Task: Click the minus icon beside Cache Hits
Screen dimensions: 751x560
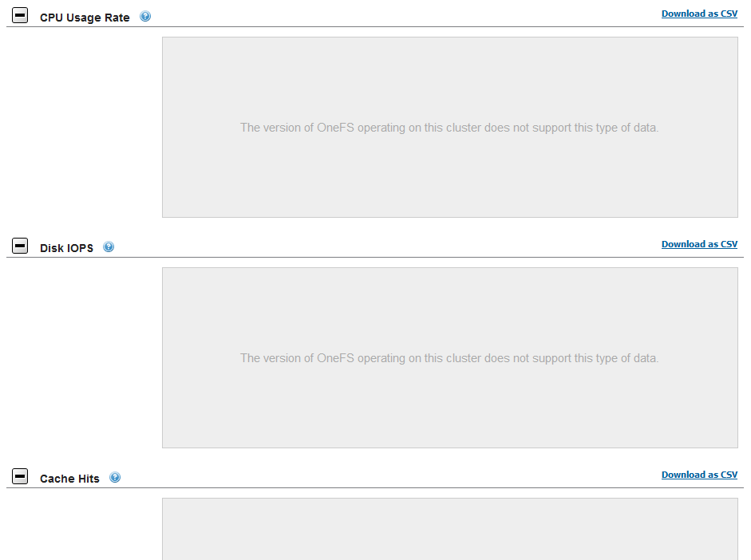Action: [x=19, y=475]
